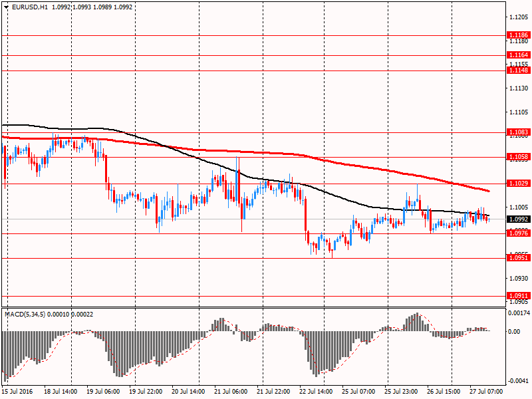The width and height of the screenshot is (532, 399).
Task: Click the 0.00174 MACD scale value
Action: click(x=519, y=313)
